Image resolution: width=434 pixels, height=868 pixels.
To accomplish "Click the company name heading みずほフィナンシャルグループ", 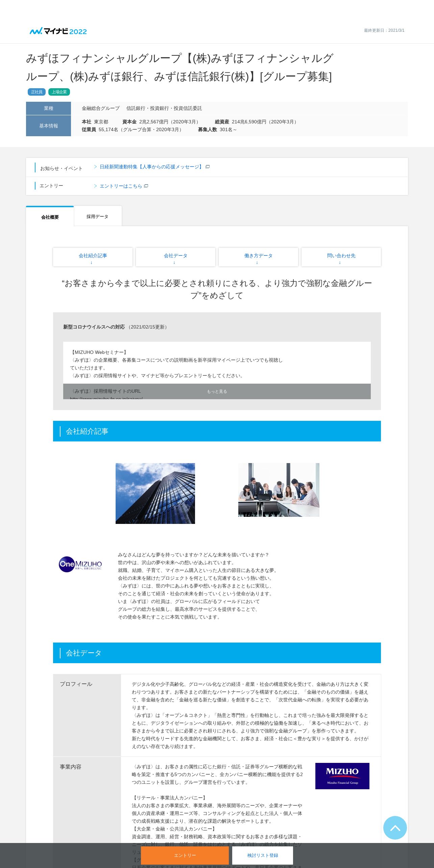I will pos(179,68).
